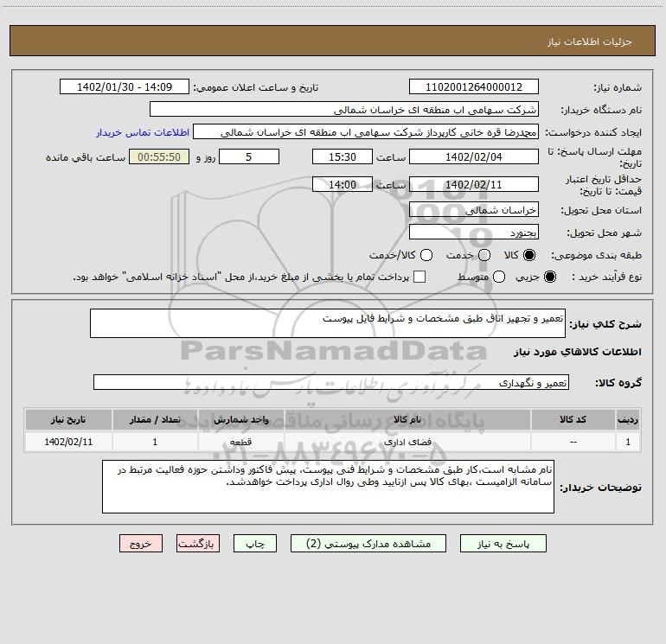Screen dimensions: 666x644
Task: Select the خدمت radio button
Action: tap(484, 255)
